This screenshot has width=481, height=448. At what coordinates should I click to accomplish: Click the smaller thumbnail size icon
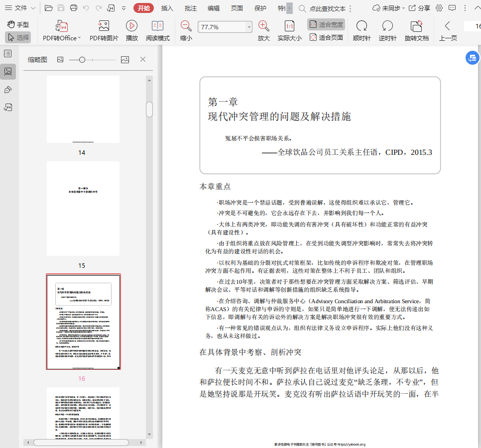[60, 60]
